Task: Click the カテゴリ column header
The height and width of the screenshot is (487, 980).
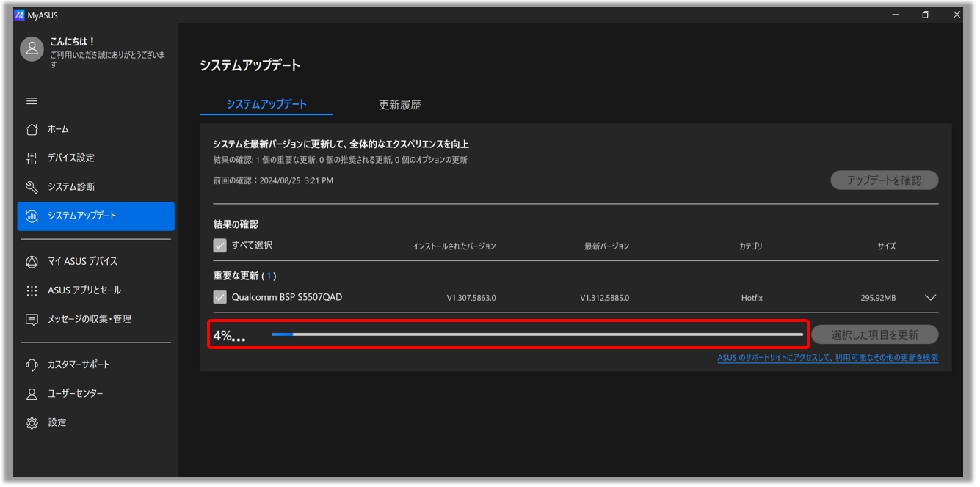Action: click(750, 246)
